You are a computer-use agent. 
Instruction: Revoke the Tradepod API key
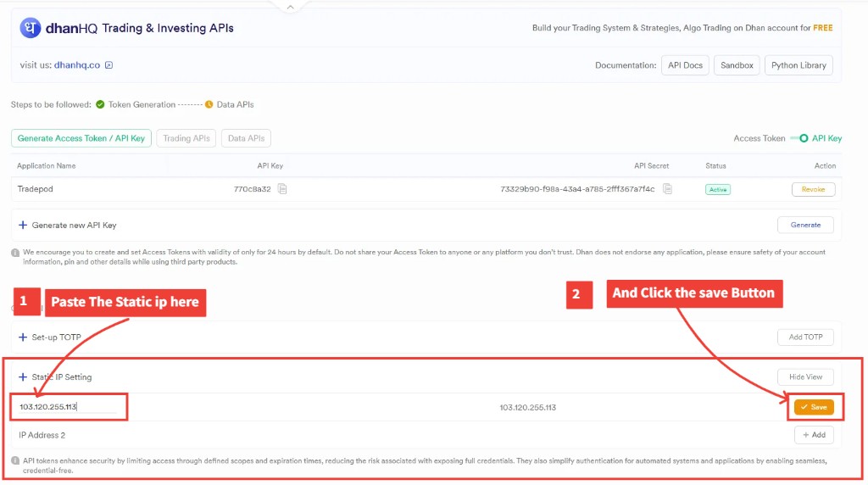coord(813,189)
